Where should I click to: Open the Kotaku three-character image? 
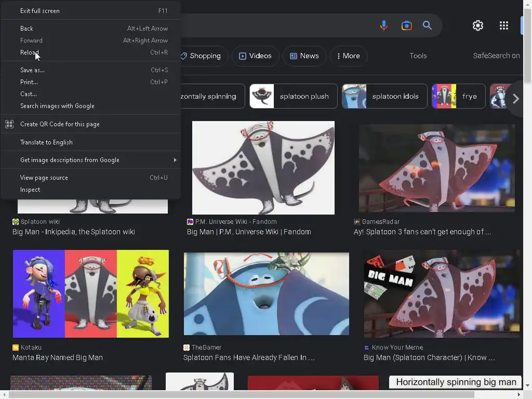tap(90, 294)
